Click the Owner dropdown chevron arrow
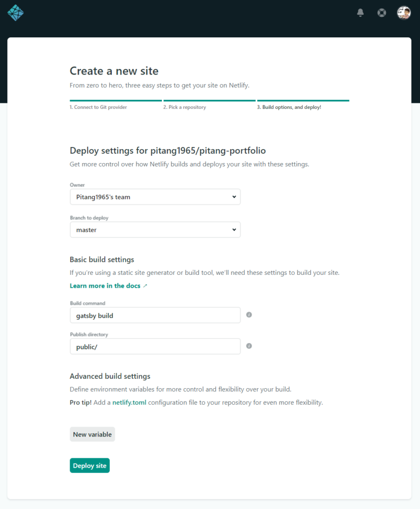Image resolution: width=420 pixels, height=509 pixels. [234, 197]
